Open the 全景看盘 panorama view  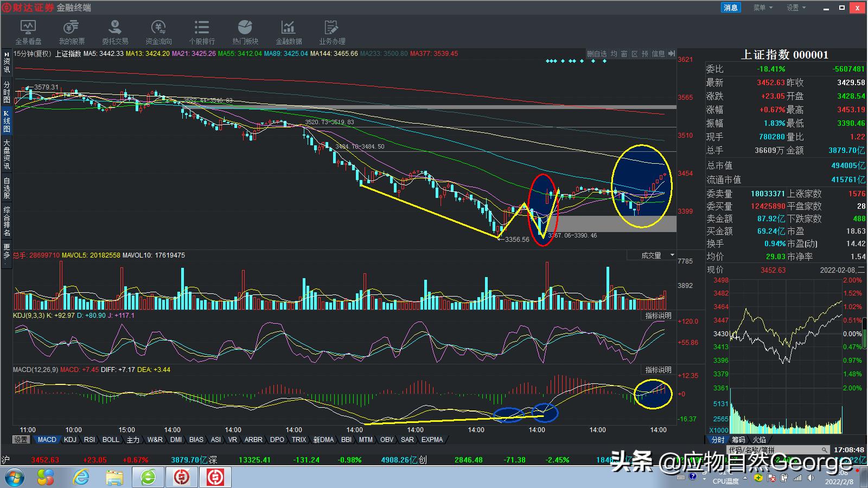(29, 31)
